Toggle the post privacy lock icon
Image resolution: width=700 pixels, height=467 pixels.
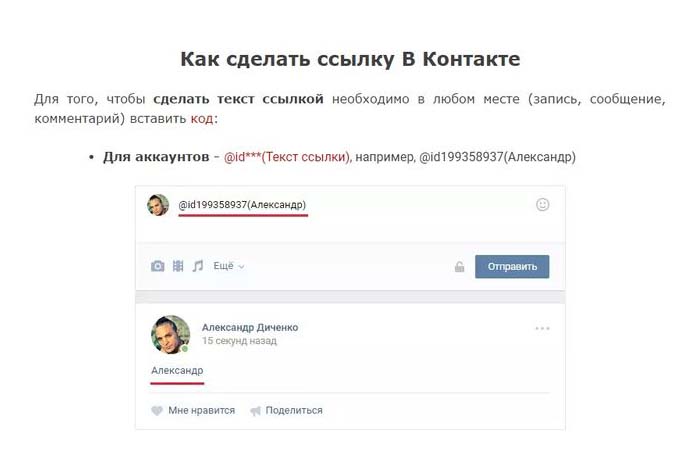click(x=459, y=267)
